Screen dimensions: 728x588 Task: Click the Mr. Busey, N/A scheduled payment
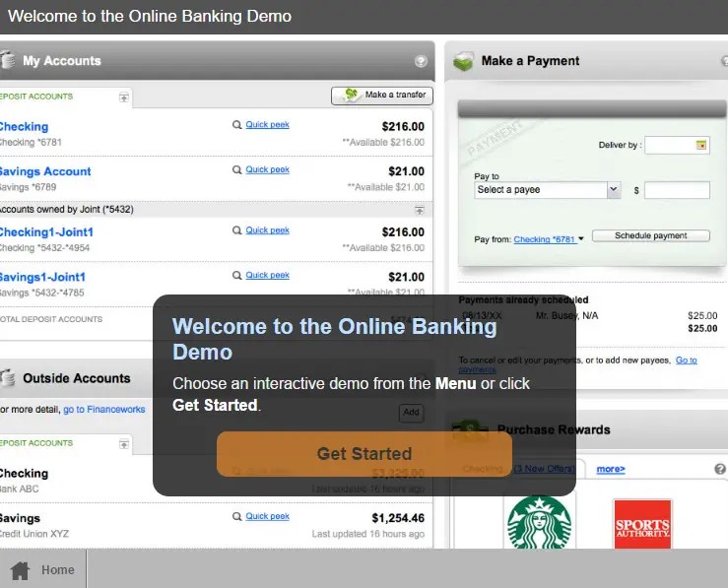coord(566,316)
